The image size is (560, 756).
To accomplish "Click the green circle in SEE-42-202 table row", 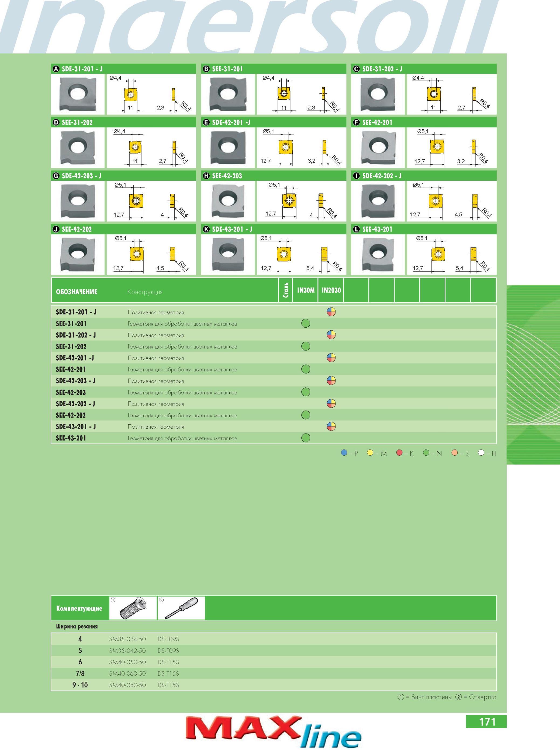I will 306,415.
